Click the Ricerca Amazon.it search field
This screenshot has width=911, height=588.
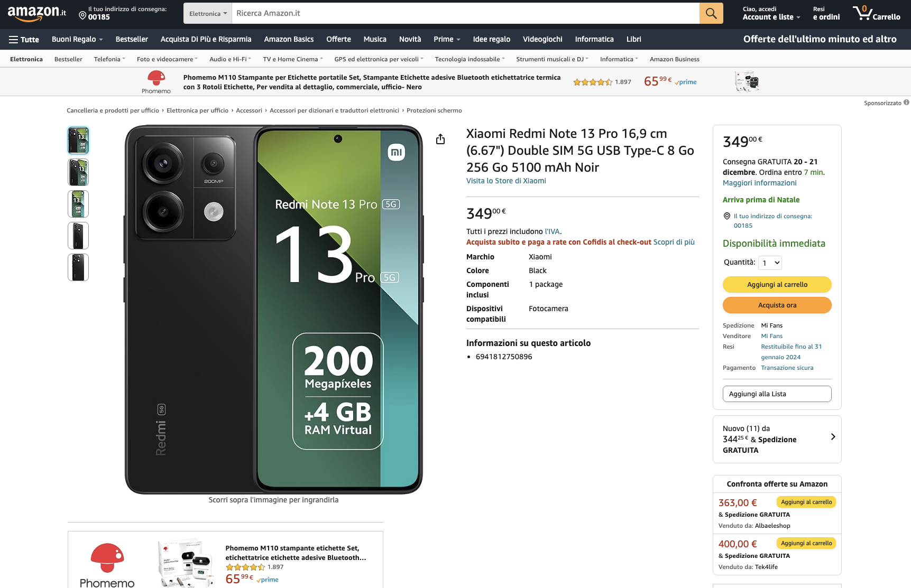pyautogui.click(x=465, y=13)
